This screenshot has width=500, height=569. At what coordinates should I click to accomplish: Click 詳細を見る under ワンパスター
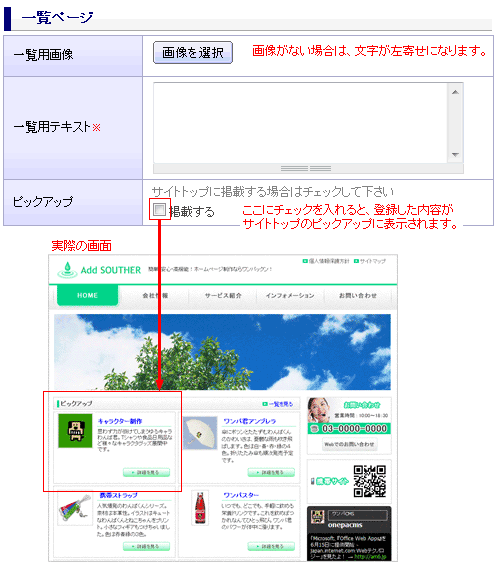271,546
